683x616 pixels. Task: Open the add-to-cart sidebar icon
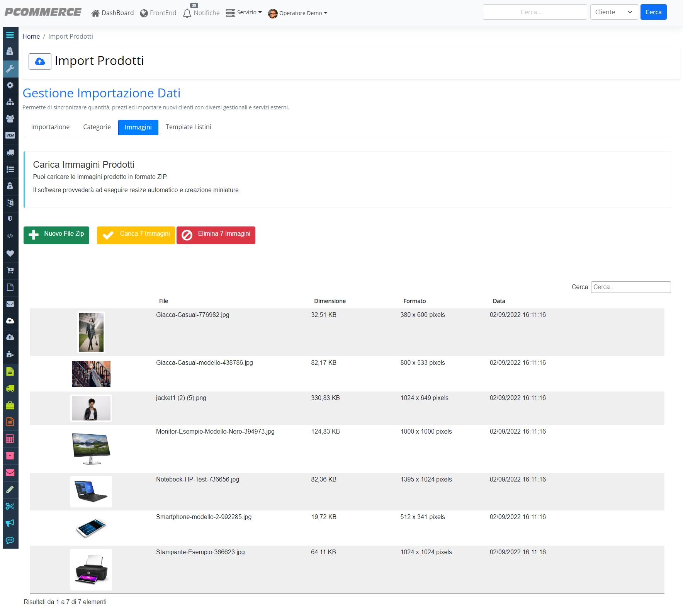point(10,271)
